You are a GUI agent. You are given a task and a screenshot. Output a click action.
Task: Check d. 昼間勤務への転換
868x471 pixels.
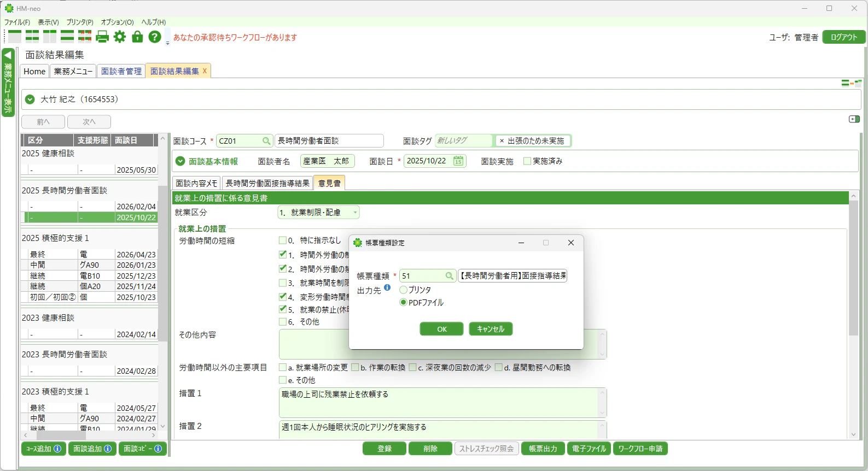coord(499,368)
